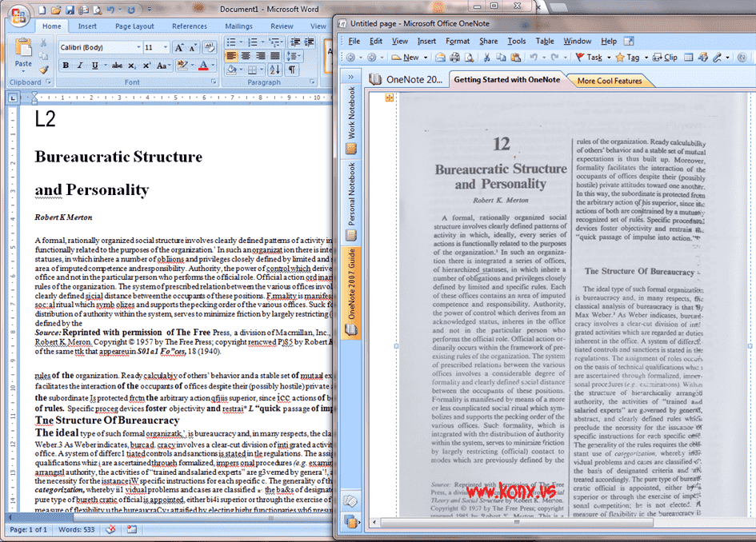Toggle Bold formatting in Word
Viewport: 756px width, 542px height.
[x=66, y=66]
